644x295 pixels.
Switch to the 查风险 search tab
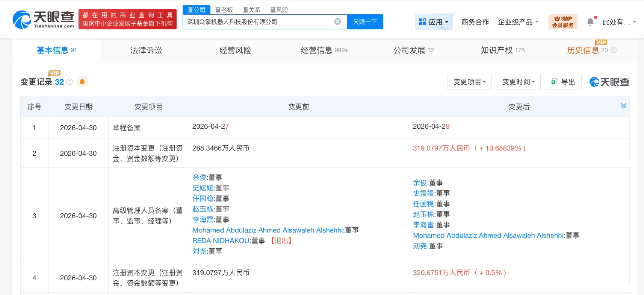click(x=279, y=10)
